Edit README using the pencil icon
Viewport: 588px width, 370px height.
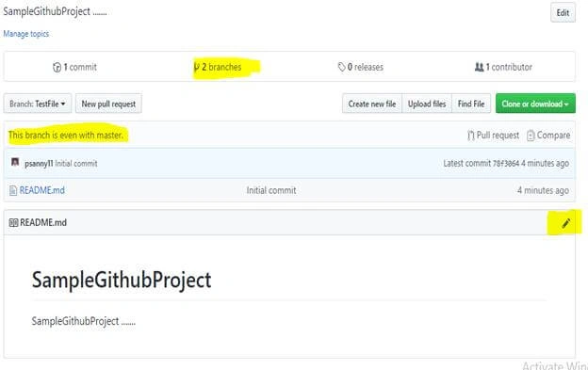coord(566,223)
